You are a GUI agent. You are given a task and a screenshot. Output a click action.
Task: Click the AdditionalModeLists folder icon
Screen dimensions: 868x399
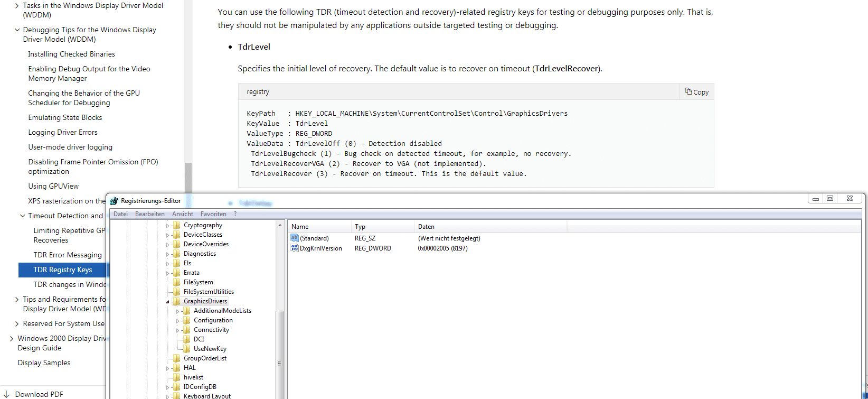tap(187, 311)
